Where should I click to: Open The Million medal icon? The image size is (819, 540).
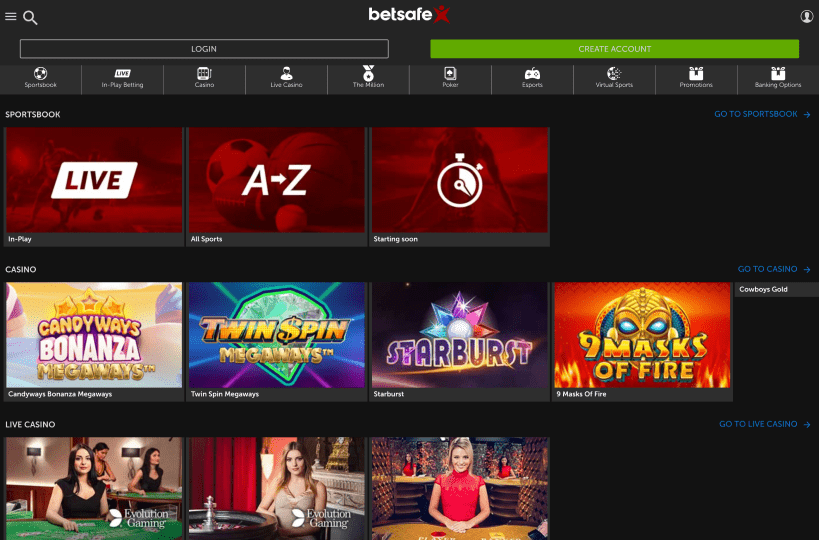368,73
